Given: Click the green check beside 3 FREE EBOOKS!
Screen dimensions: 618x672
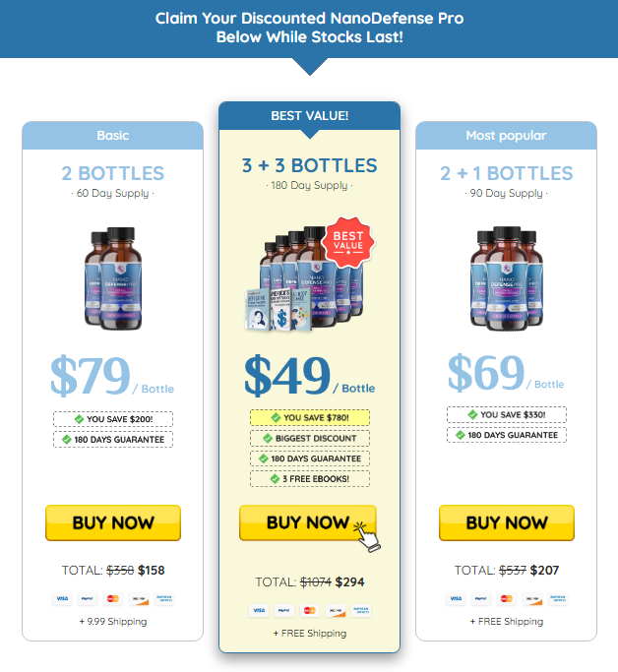Looking at the screenshot, I should coord(275,479).
